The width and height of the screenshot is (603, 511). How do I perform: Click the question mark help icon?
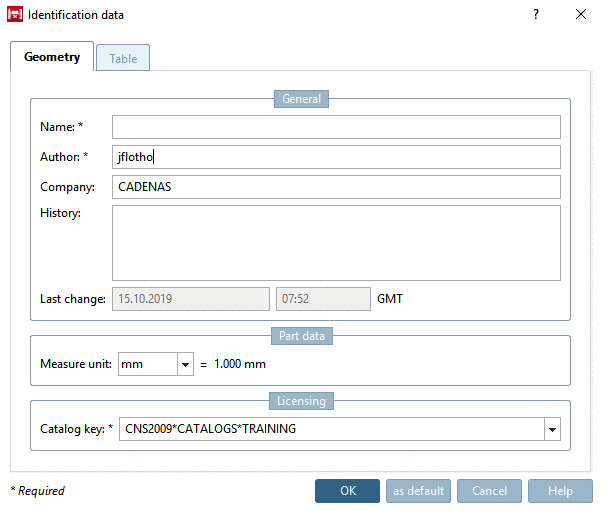536,15
